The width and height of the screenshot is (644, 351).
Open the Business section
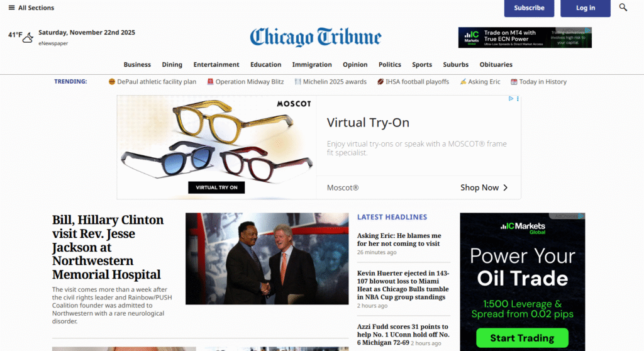[x=137, y=65]
